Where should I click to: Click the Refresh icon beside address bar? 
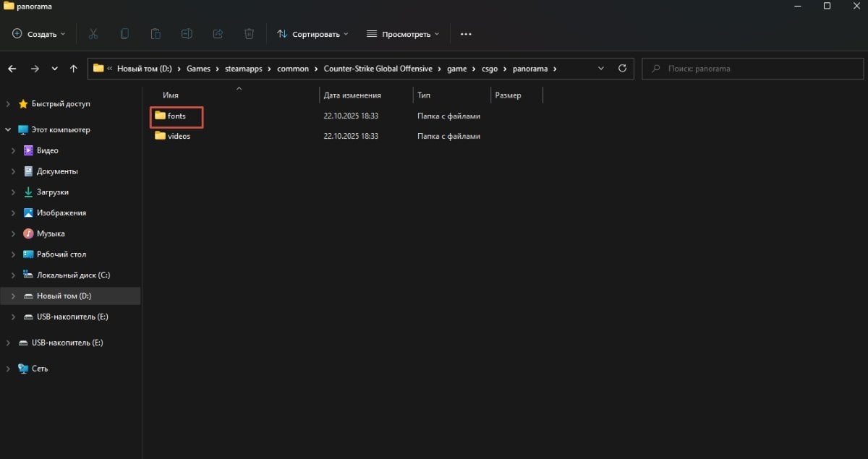(x=622, y=69)
